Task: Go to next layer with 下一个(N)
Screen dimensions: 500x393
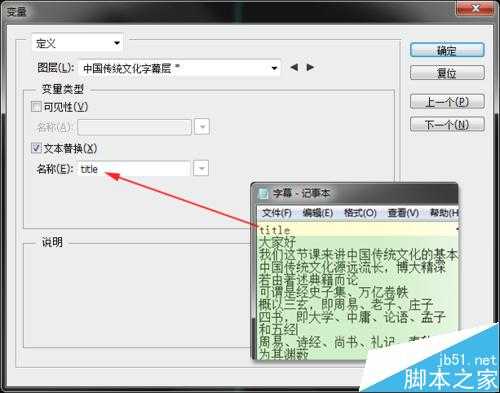Action: pos(447,124)
